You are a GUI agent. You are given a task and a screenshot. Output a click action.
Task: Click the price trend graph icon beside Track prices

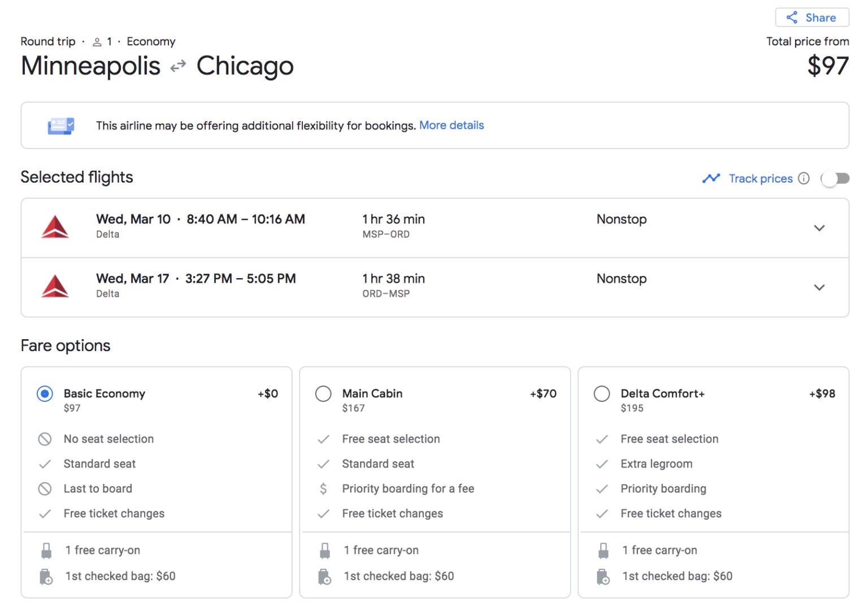click(x=711, y=178)
